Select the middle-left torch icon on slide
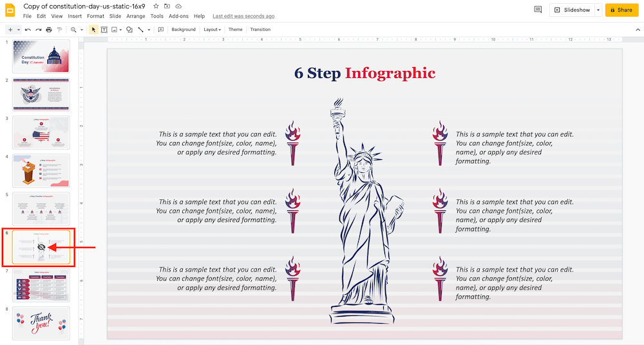The image size is (644, 345). coord(293,211)
